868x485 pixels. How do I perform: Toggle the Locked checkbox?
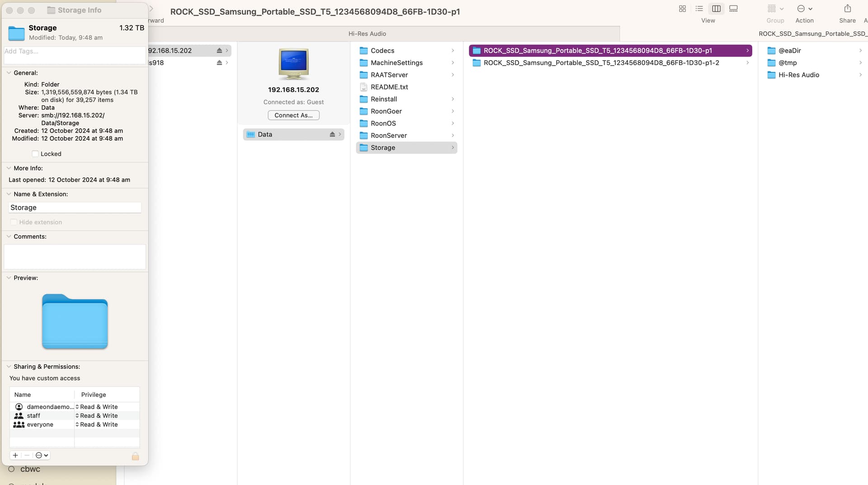pos(35,154)
